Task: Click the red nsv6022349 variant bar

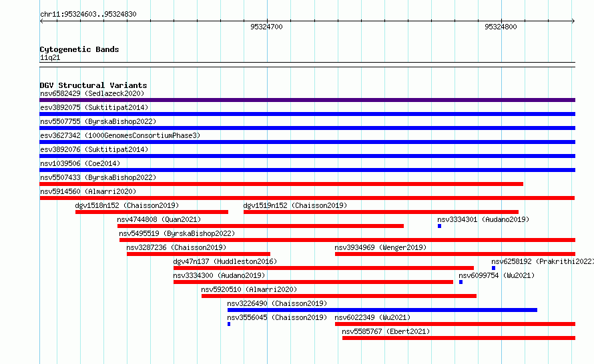Action: [455, 324]
